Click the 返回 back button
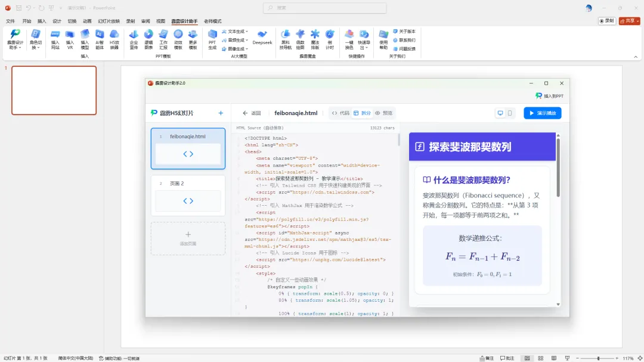This screenshot has height=362, width=644. tap(252, 113)
